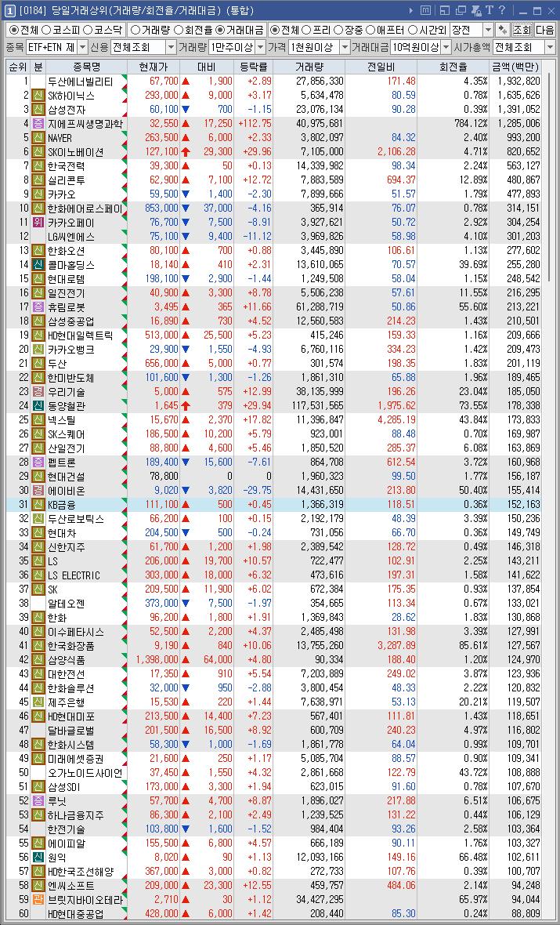This screenshot has width=560, height=925.
Task: Click the 위 badge on the 카카오페이 row
Action: tap(38, 223)
